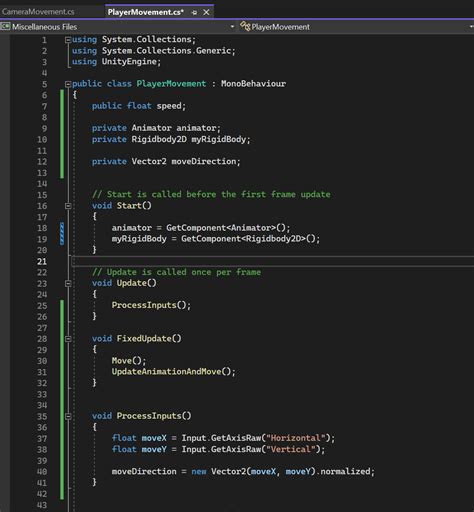This screenshot has width=474, height=512.
Task: Pin the PlayerMovement.cs tab
Action: [194, 13]
